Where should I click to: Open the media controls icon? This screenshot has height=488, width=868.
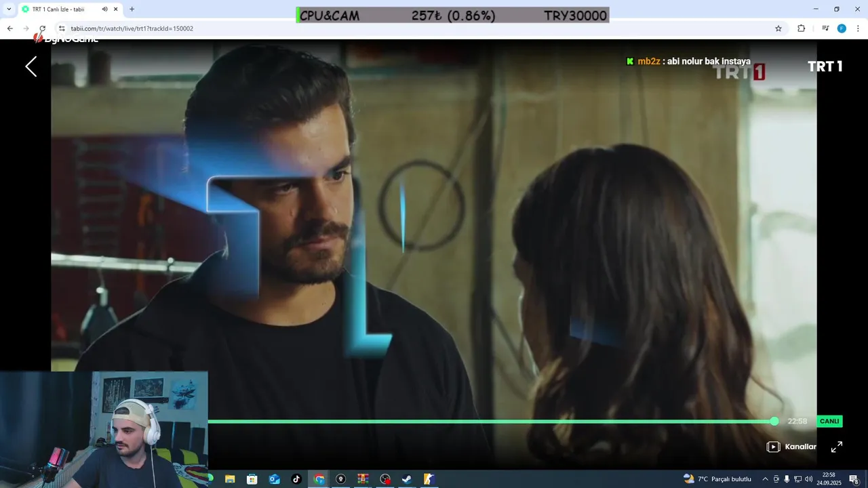(825, 28)
